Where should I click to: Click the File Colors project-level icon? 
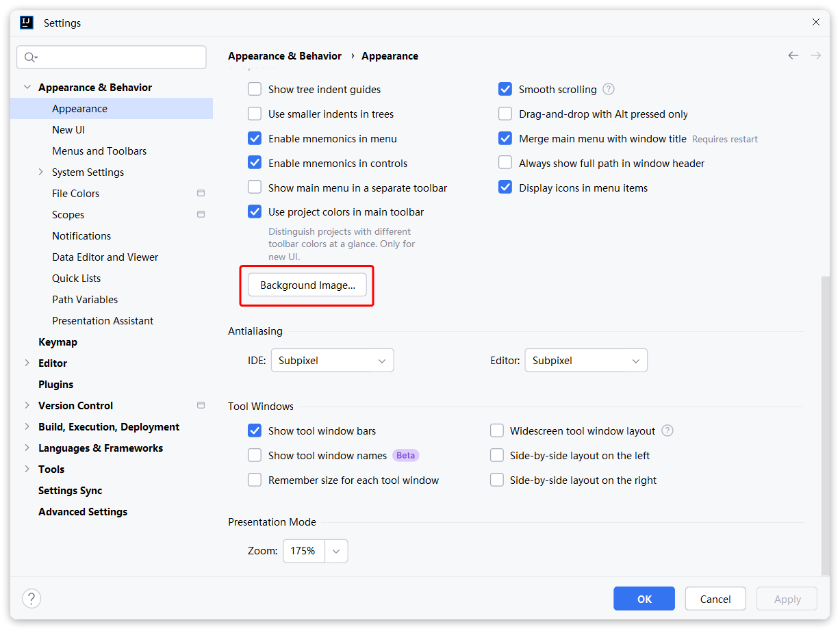[x=201, y=194]
